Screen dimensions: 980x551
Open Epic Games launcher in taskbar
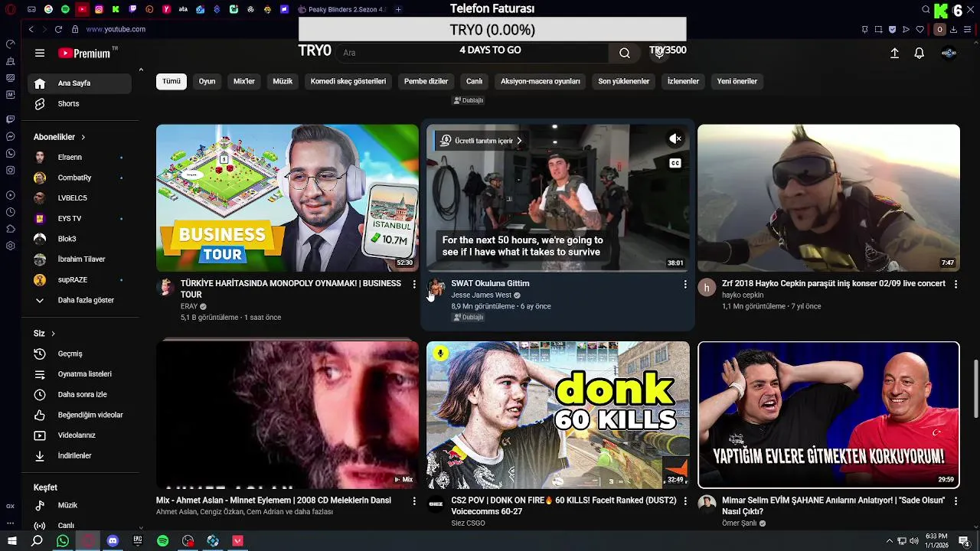(138, 540)
